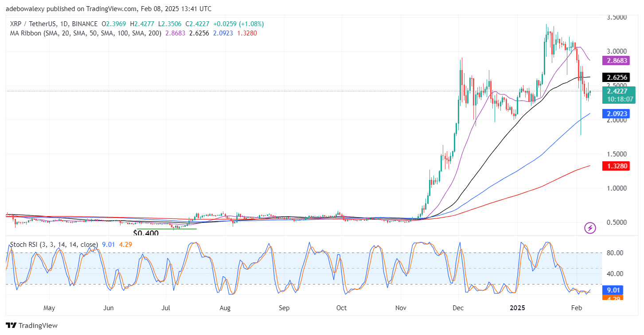The width and height of the screenshot is (644, 335).
Task: Click the published-by header text
Action: (x=109, y=8)
